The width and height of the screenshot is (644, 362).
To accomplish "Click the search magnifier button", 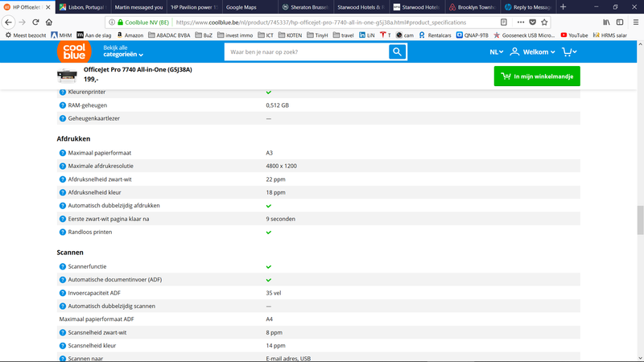I will (x=397, y=51).
